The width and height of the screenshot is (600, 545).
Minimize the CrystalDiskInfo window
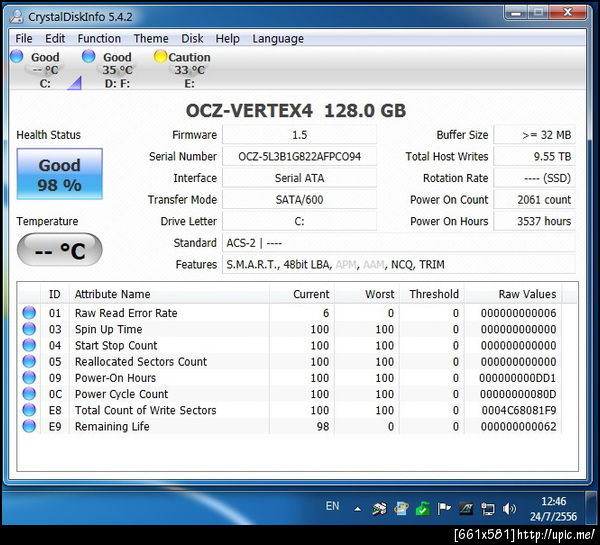(x=516, y=13)
